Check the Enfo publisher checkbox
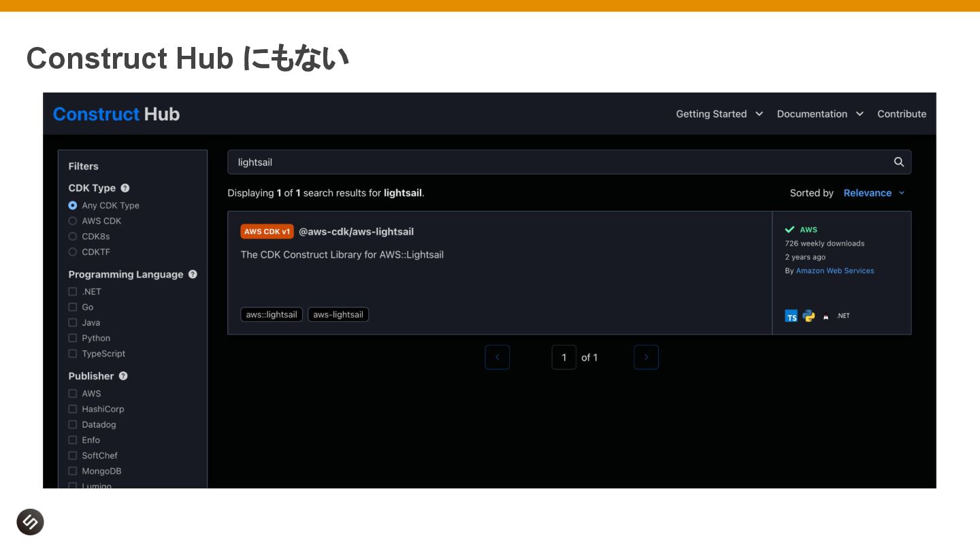Viewport: 980px width, 551px height. [x=72, y=440]
